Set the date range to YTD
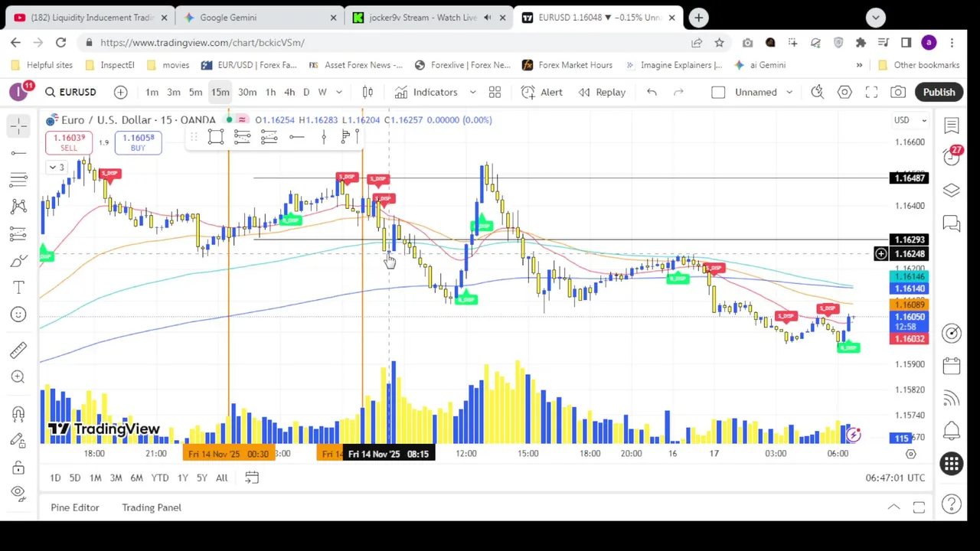 click(x=159, y=478)
